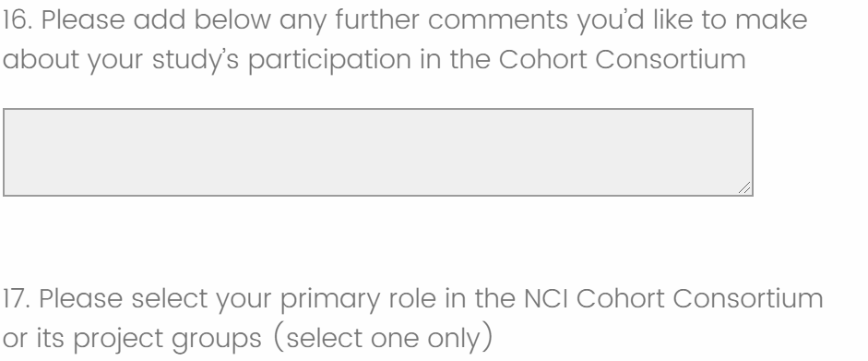Click the words 'you'd like' in question 16
868x361 pixels.
(x=635, y=20)
